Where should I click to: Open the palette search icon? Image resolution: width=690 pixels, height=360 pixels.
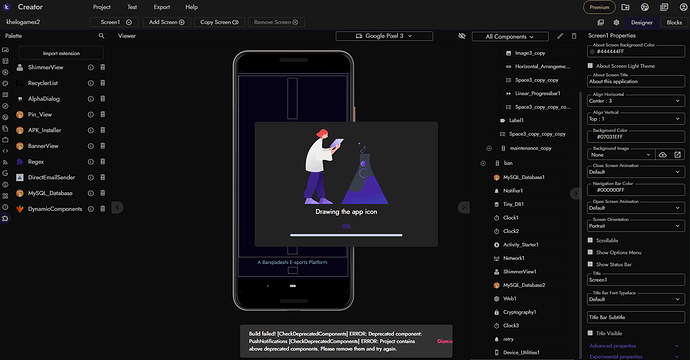(101, 36)
